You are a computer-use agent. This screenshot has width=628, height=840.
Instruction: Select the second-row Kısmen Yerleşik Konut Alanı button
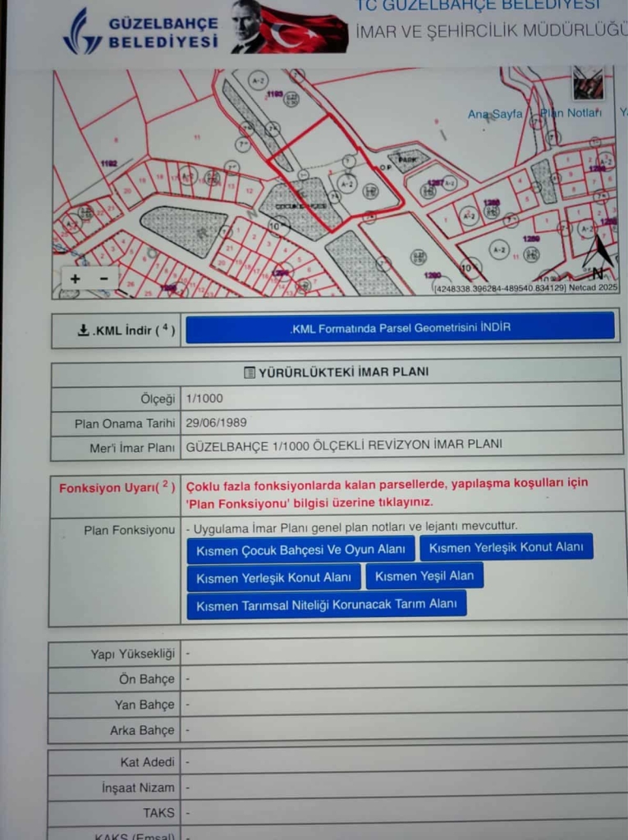tap(273, 577)
